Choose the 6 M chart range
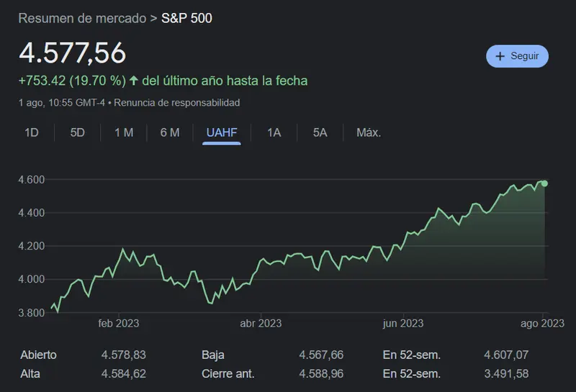Viewport: 576px width, 392px height. click(170, 132)
